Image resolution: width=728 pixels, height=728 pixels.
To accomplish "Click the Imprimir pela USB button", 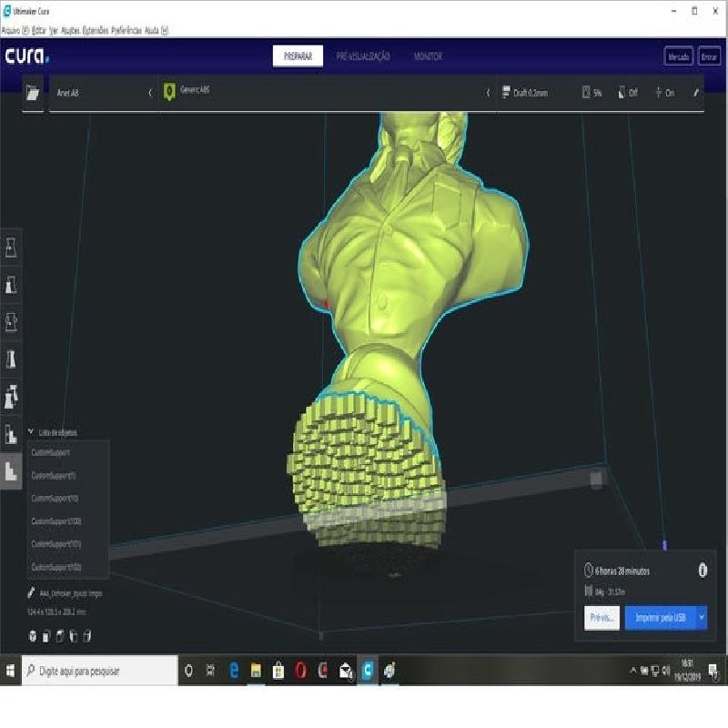I will [x=660, y=618].
